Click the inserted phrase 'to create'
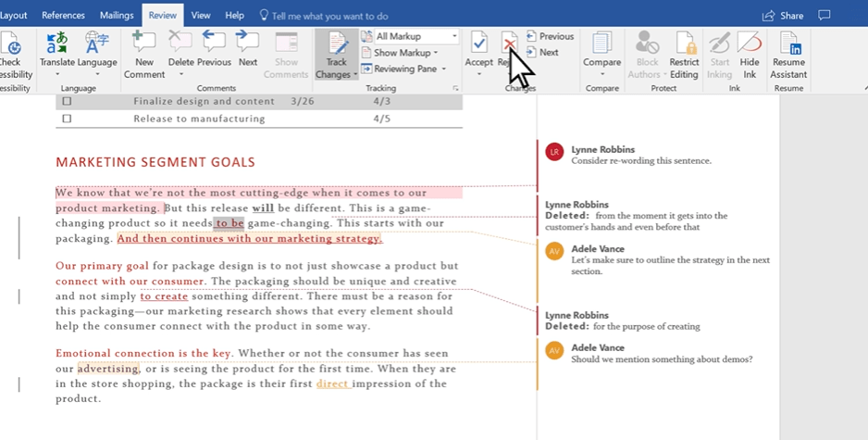The height and width of the screenshot is (440, 868). point(164,295)
